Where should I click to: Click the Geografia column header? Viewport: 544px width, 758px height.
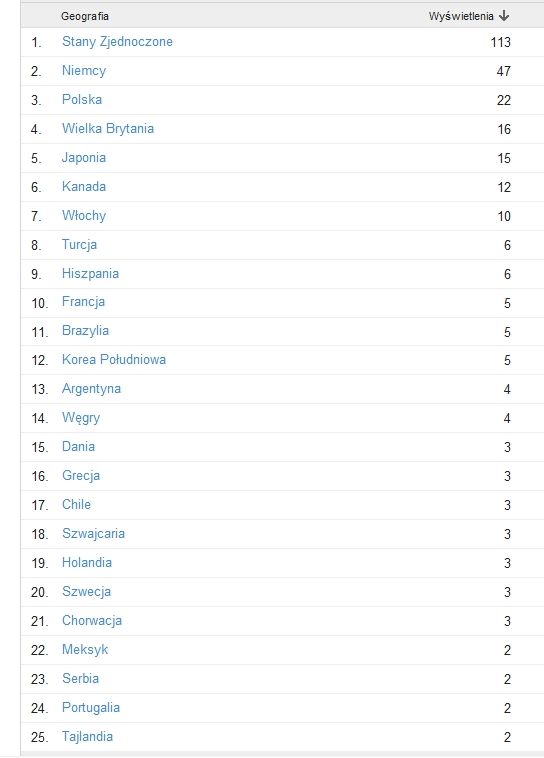click(85, 16)
